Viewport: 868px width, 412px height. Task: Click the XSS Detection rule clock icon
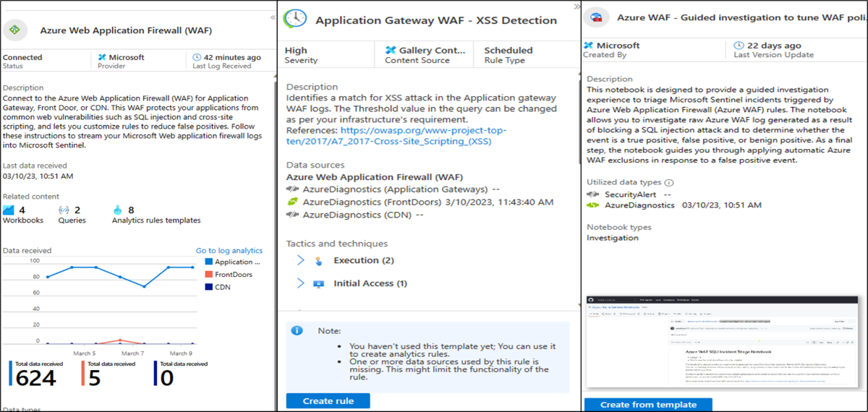click(294, 20)
